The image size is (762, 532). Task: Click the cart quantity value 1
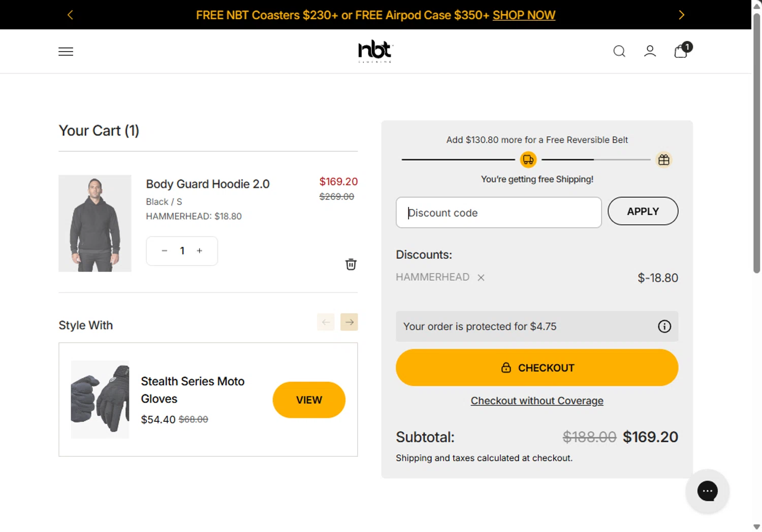point(182,251)
